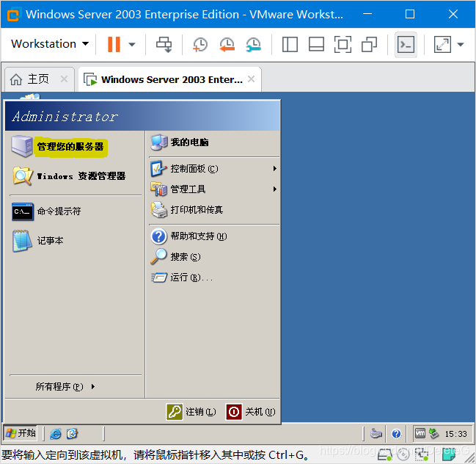Screen dimensions: 476x464
Task: Open 打印机和传真
Action: [x=187, y=210]
